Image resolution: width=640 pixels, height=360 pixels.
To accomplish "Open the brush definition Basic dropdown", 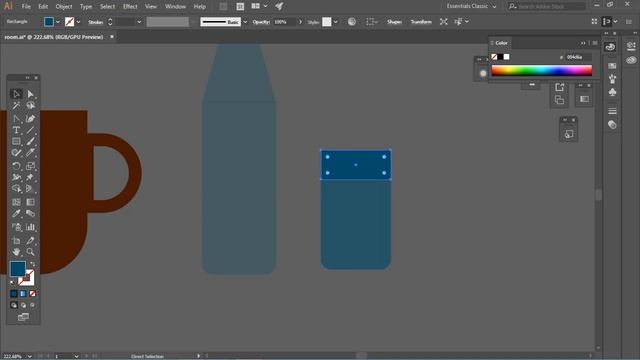I will (245, 22).
